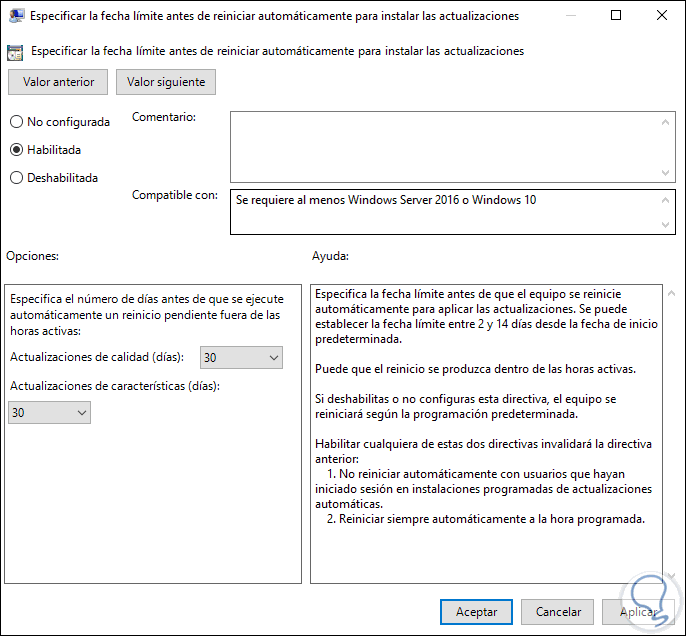Open Actualizaciones de características days dropdown
686x636 pixels.
point(49,412)
